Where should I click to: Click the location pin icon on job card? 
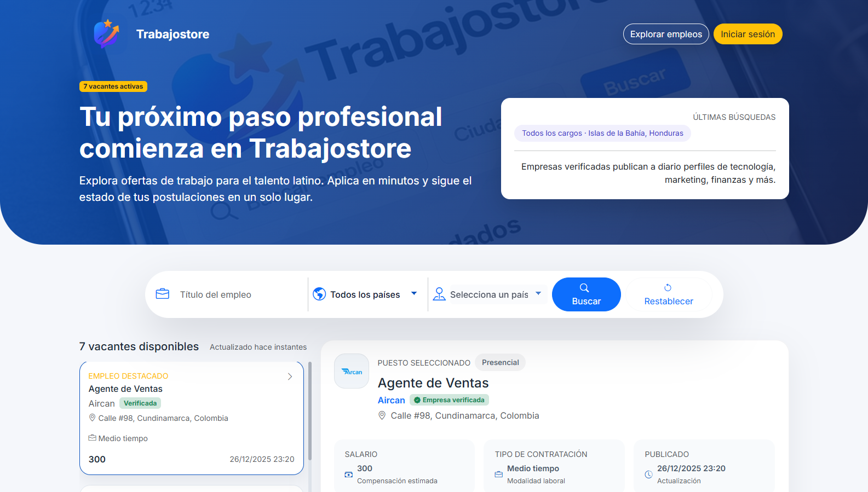(x=92, y=418)
